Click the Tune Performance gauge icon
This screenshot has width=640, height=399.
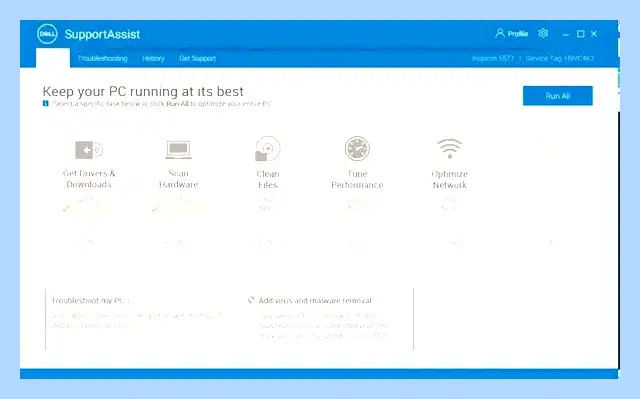(x=357, y=149)
